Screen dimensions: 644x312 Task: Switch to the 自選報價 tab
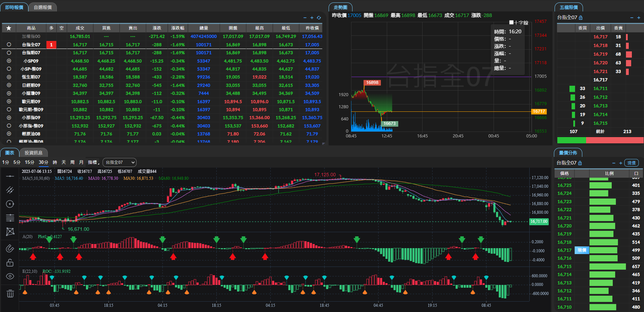[43, 7]
